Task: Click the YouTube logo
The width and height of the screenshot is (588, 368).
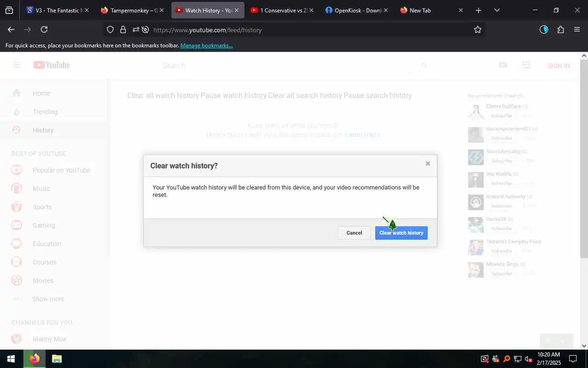Action: 51,65
